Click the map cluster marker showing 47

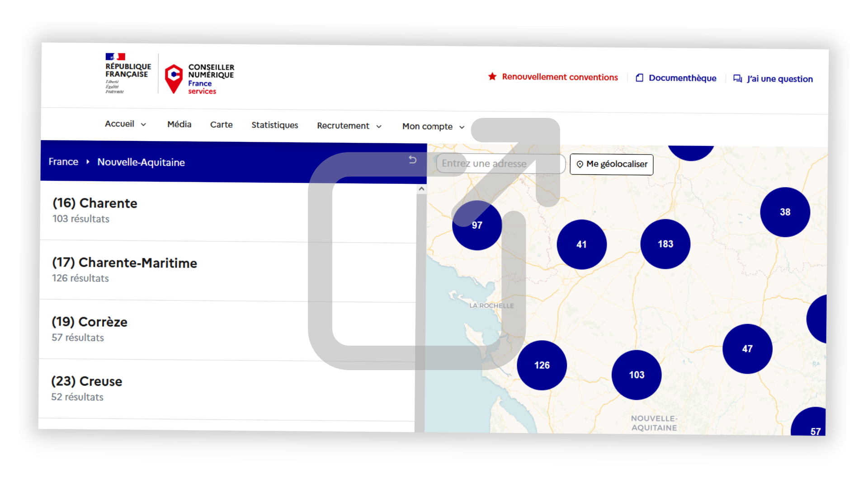click(x=747, y=349)
